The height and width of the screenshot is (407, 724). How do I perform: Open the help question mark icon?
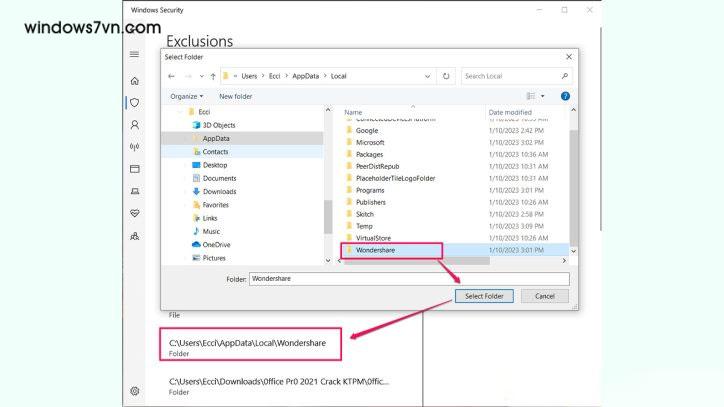click(x=565, y=96)
